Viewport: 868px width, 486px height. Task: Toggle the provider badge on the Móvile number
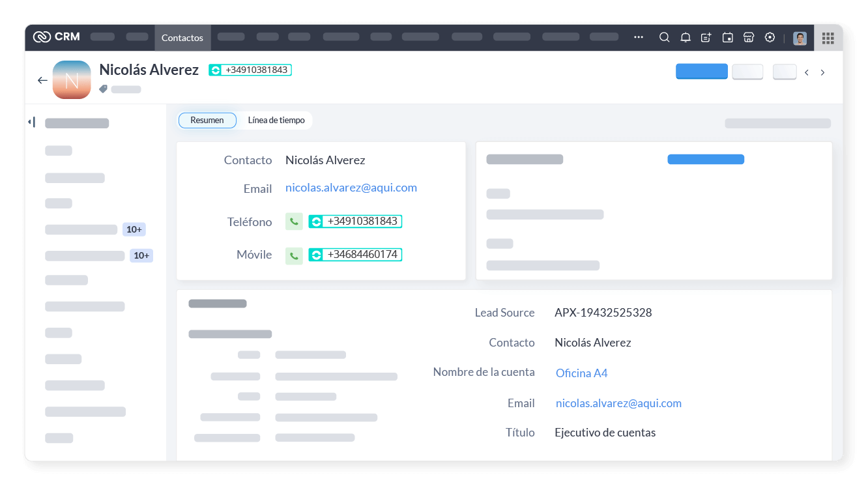[315, 254]
